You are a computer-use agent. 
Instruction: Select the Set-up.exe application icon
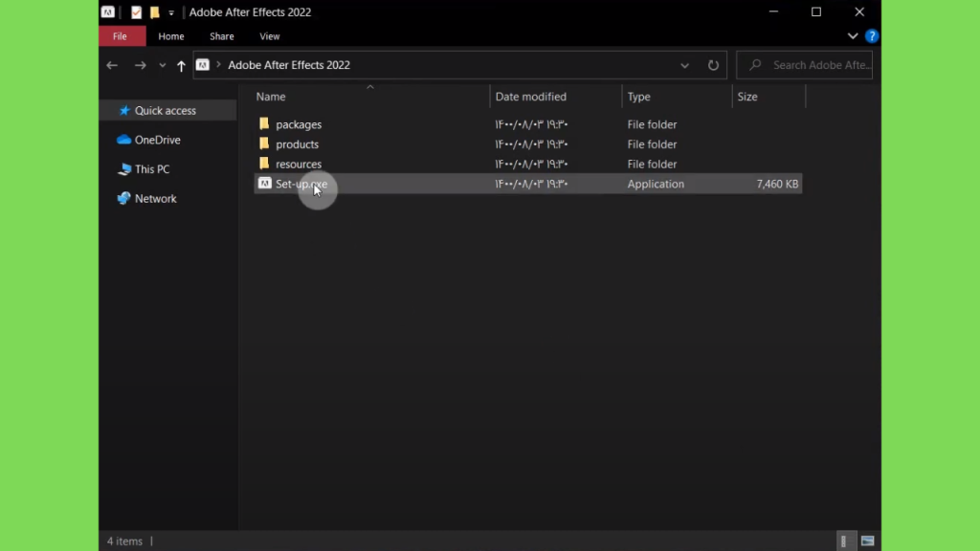click(x=265, y=183)
